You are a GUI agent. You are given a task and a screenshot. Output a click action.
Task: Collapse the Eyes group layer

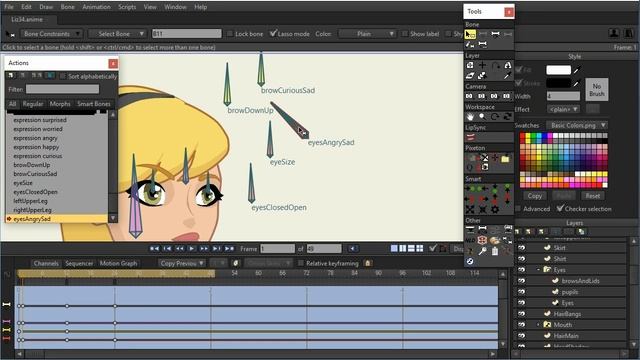click(x=538, y=270)
